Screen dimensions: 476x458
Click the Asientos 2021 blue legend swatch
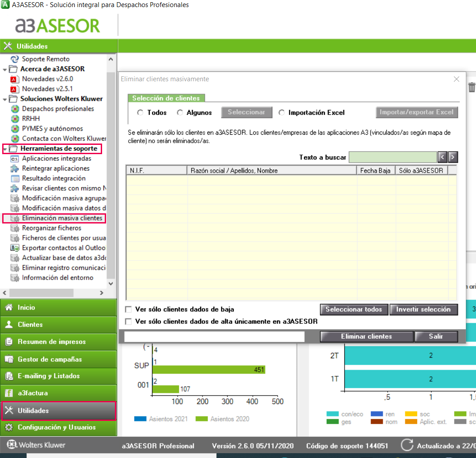[x=140, y=419]
